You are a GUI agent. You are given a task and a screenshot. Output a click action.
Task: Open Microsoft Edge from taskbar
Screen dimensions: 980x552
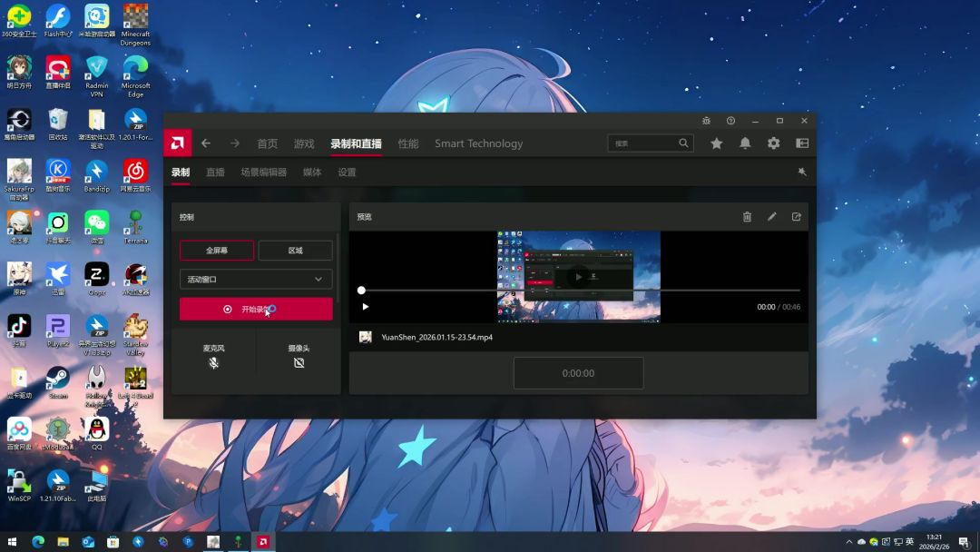[37, 542]
